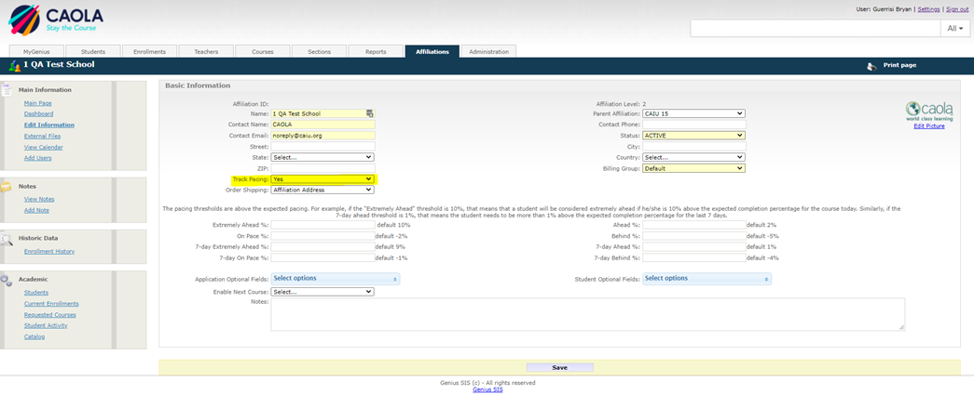This screenshot has height=395, width=974.
Task: Open the View Notes link
Action: [x=39, y=199]
